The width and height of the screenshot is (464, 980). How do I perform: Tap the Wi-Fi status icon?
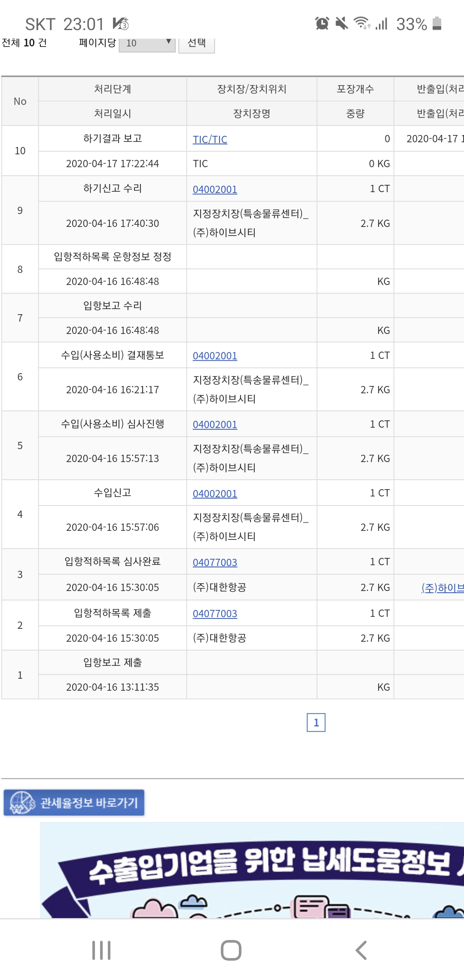click(x=362, y=23)
